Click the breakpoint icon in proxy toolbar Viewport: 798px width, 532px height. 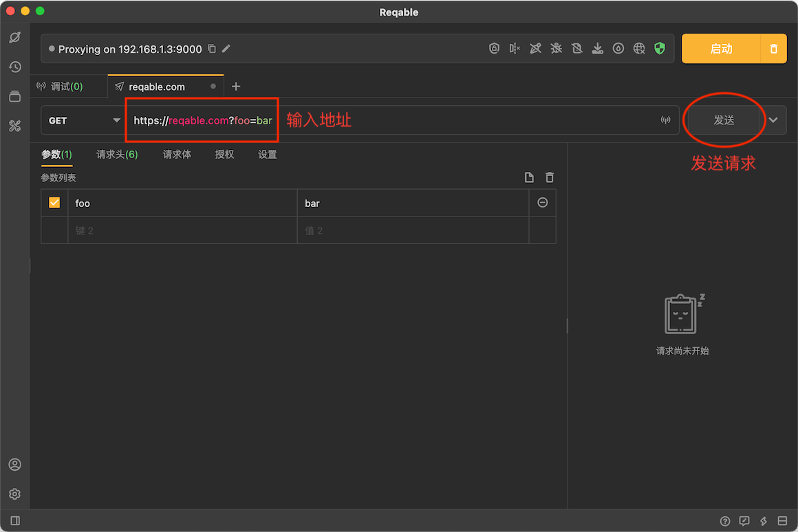515,48
